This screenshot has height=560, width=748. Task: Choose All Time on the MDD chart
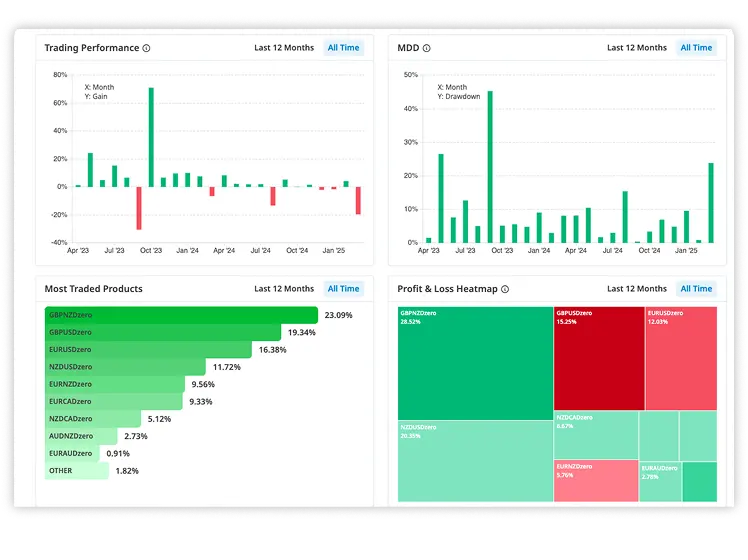(x=696, y=48)
